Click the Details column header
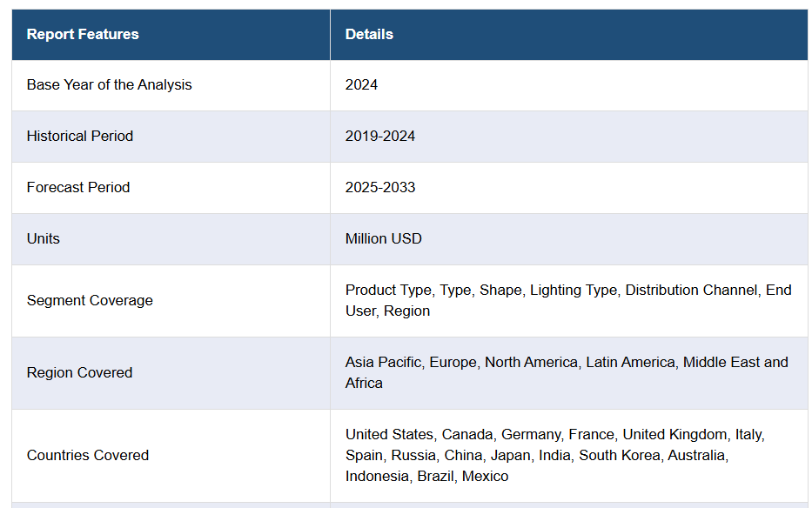 pyautogui.click(x=369, y=35)
